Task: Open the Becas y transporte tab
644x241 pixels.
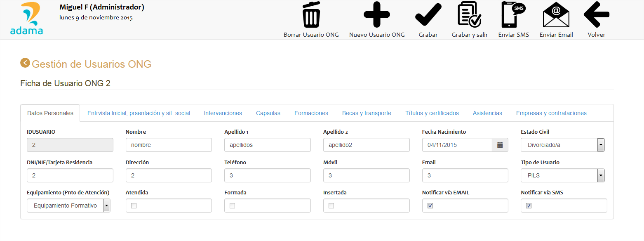Action: point(367,113)
